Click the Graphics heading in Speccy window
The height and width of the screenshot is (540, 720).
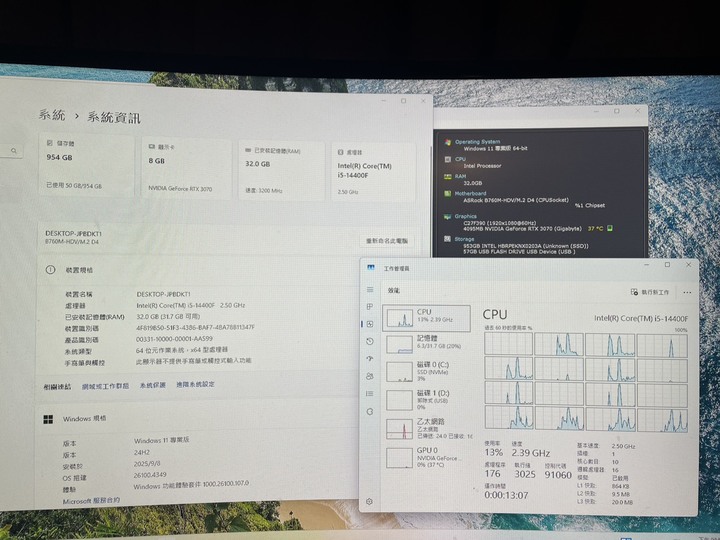click(466, 216)
